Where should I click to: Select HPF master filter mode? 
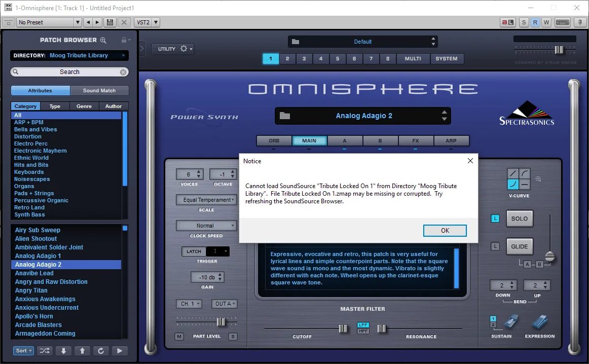pyautogui.click(x=363, y=331)
